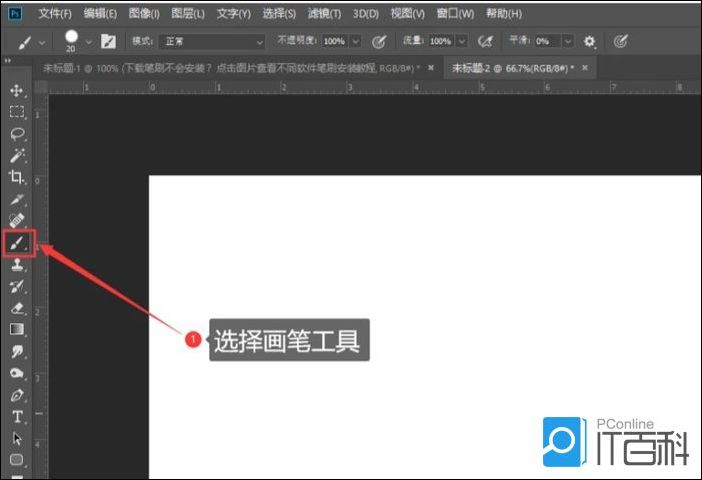Image resolution: width=702 pixels, height=480 pixels.
Task: Expand the opacity (不透明度) dropdown arrow
Action: pyautogui.click(x=357, y=42)
